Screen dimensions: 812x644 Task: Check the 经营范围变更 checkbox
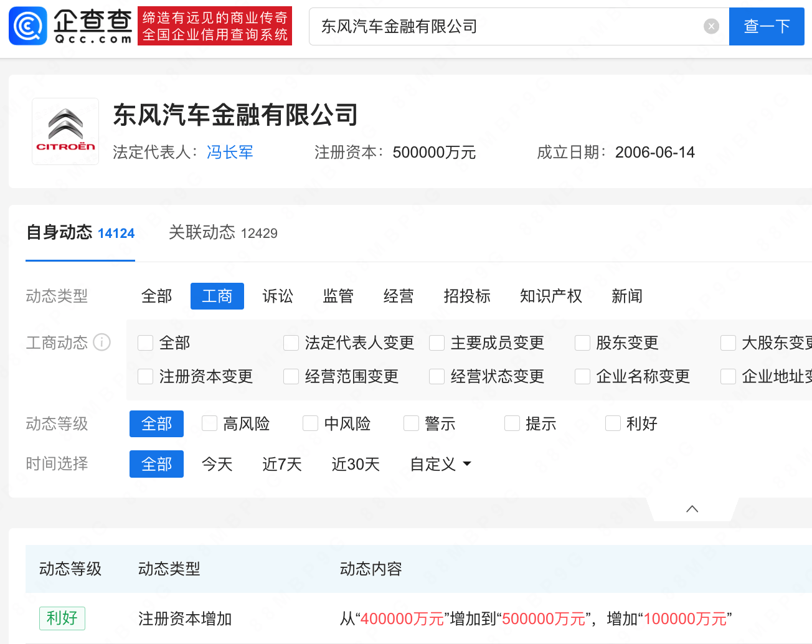291,376
